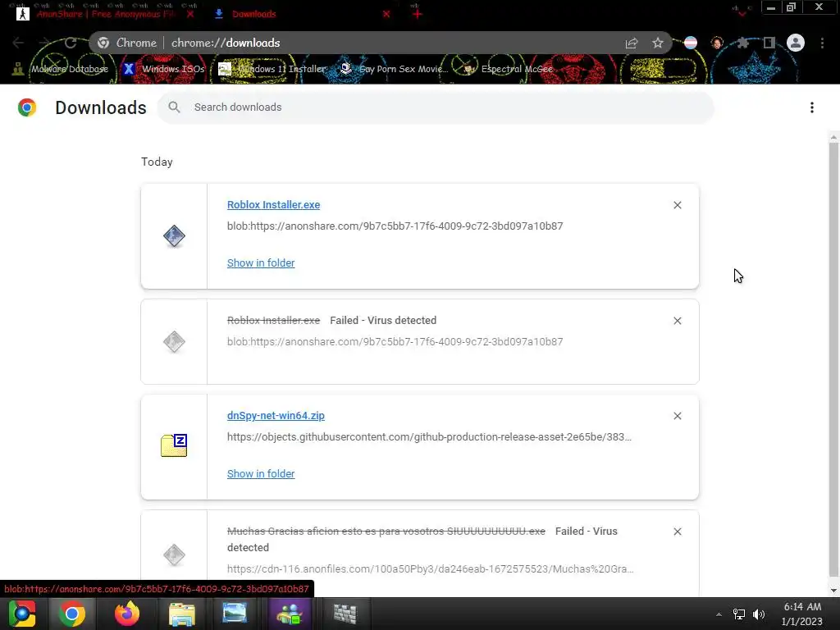Click the avatar extension icon in toolbar

tap(717, 43)
